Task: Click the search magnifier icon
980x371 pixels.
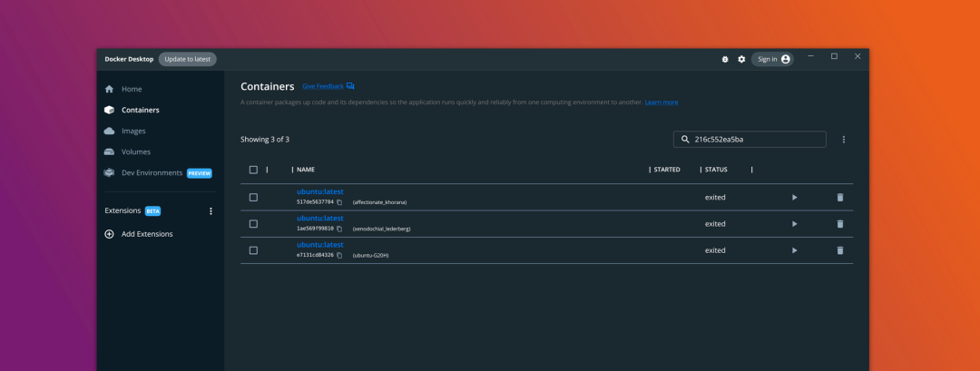Action: point(685,140)
